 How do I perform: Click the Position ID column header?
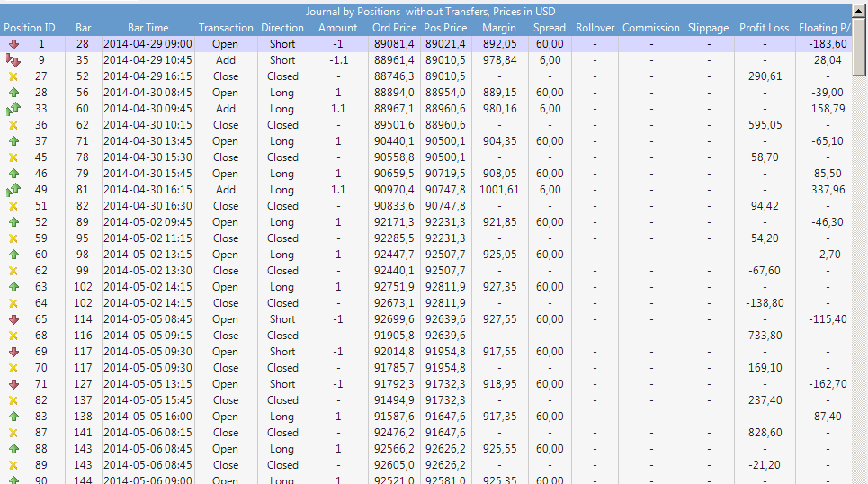[x=30, y=28]
